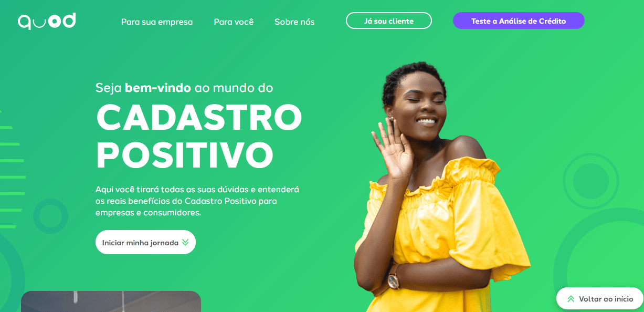Image resolution: width=644 pixels, height=312 pixels.
Task: Click the concentric circles decoration on right
Action: pos(591,181)
